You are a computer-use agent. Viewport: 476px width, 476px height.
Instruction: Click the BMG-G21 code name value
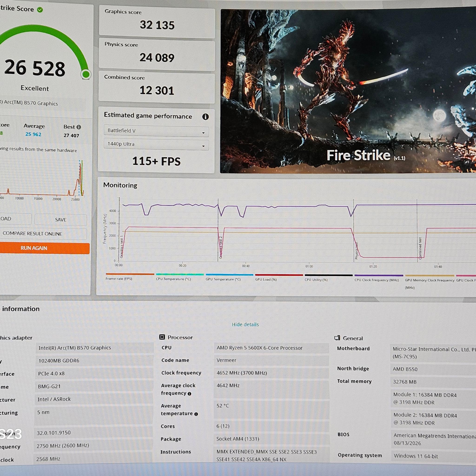point(49,386)
